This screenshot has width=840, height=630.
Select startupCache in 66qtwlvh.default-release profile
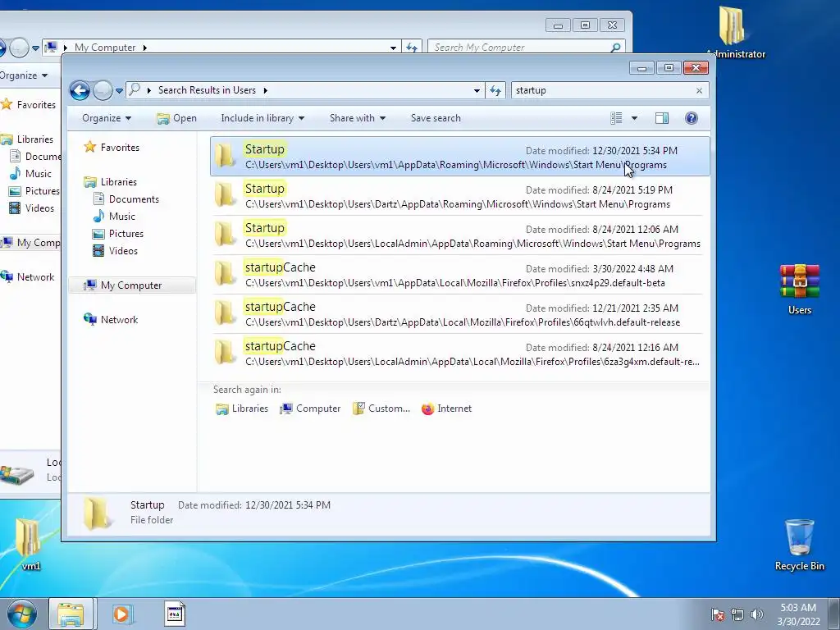[459, 314]
